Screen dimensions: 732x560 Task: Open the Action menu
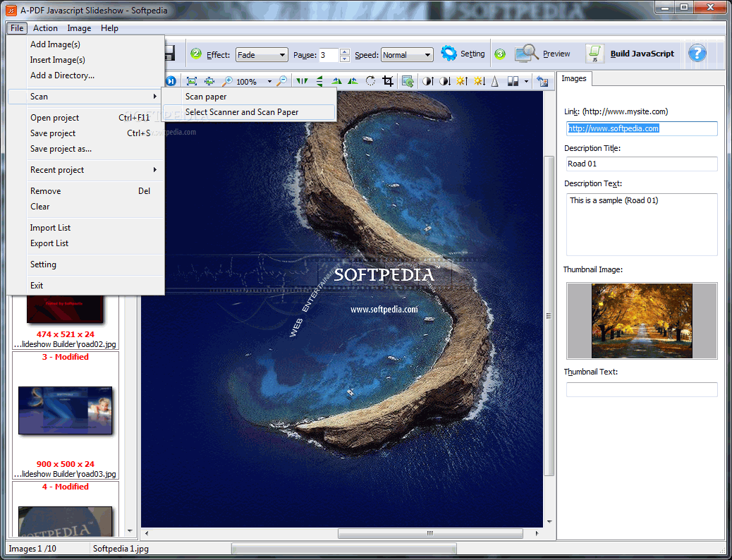click(45, 28)
